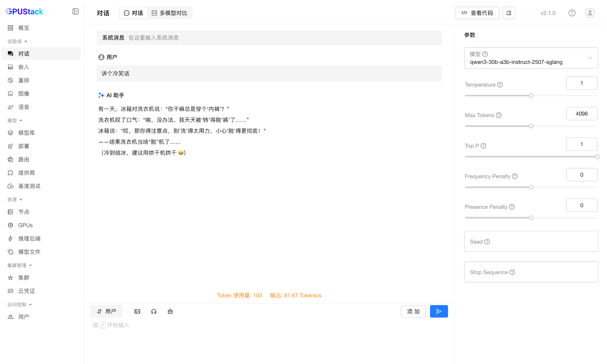
Task: Open the 图像 (Image) playground
Action: 24,93
